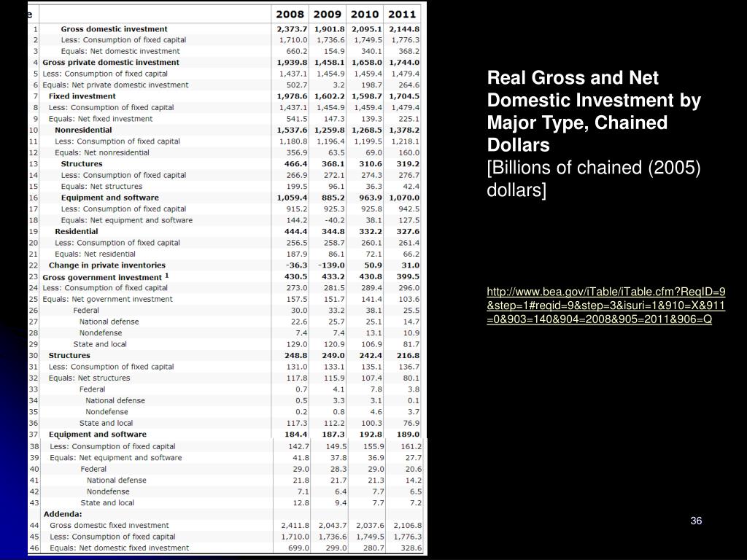This screenshot has width=747, height=560.
Task: Click the 2,411.8 gross fixed investment value
Action: click(x=295, y=526)
